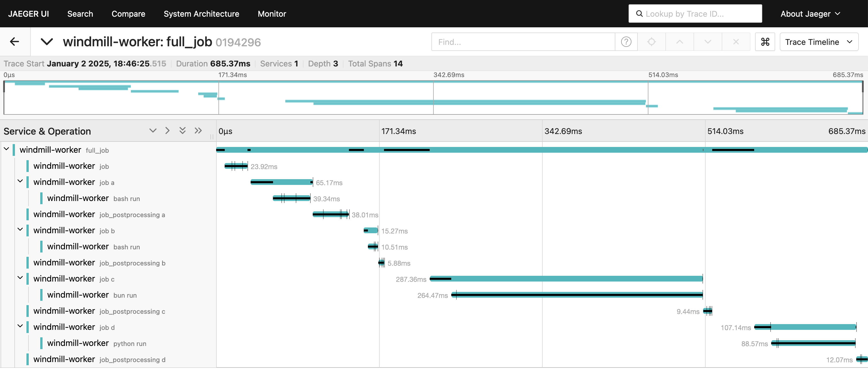The width and height of the screenshot is (868, 375).
Task: Open the keyboard shortcuts icon
Action: coord(765,42)
